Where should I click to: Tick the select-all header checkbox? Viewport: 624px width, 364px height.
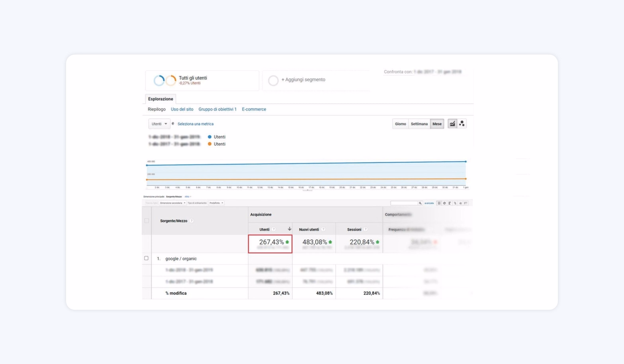coord(147,221)
